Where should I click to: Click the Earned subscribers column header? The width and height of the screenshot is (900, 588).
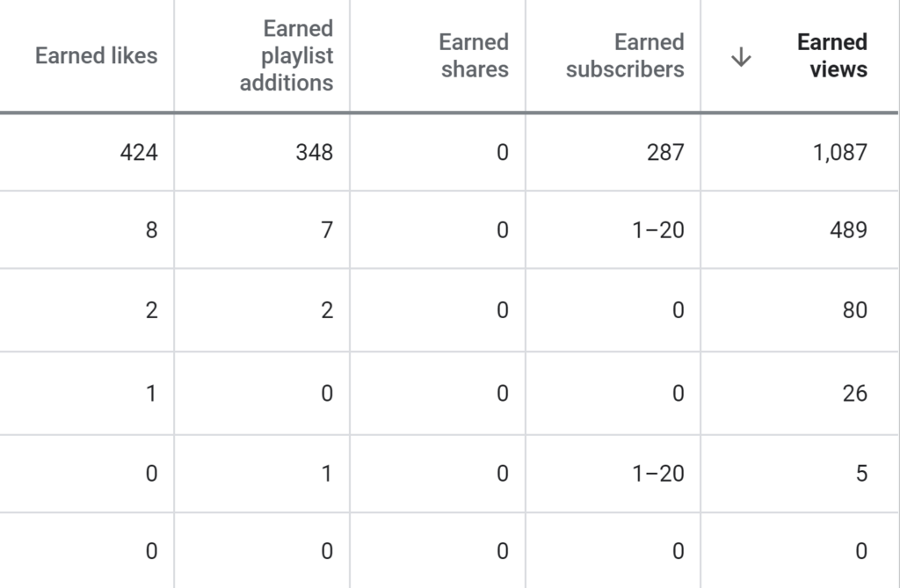(x=625, y=55)
